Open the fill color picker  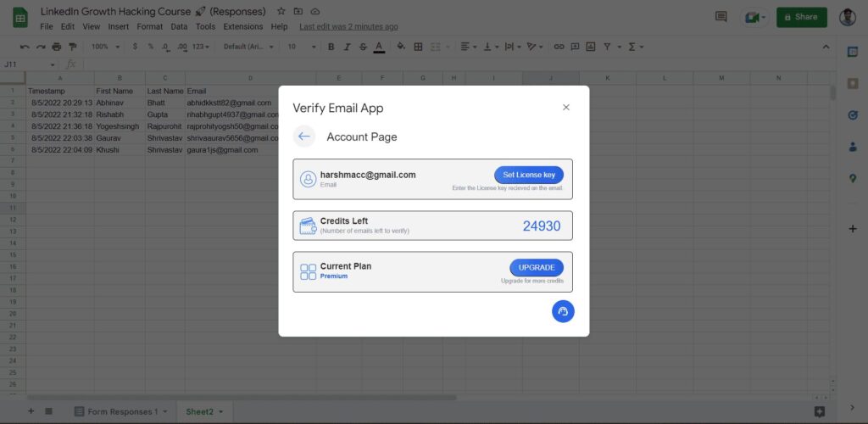point(401,47)
